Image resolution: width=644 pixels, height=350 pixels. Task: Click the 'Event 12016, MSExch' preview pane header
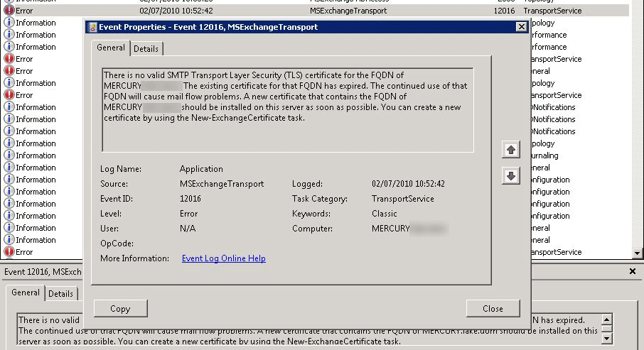(43, 272)
